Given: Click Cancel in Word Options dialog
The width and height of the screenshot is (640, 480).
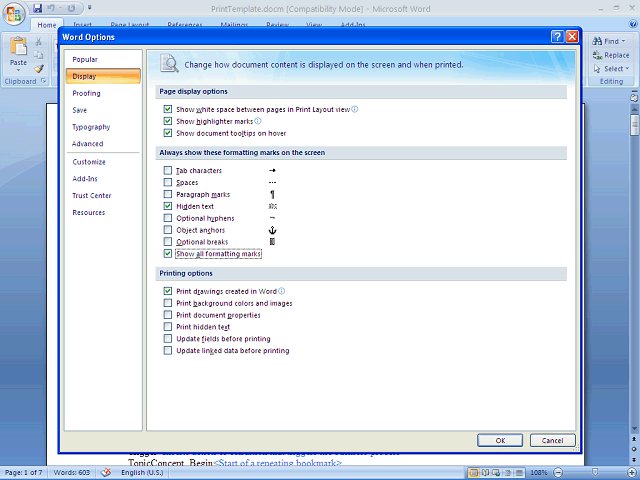Looking at the screenshot, I should click(x=552, y=440).
